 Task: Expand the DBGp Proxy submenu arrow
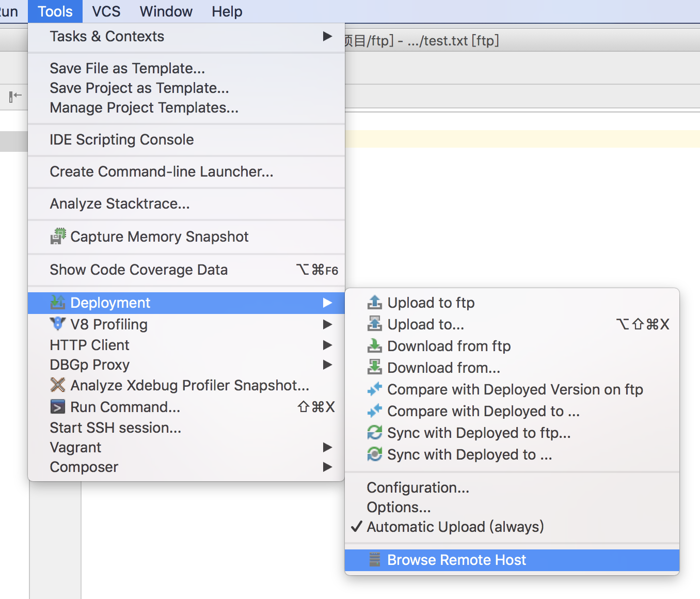coord(327,365)
